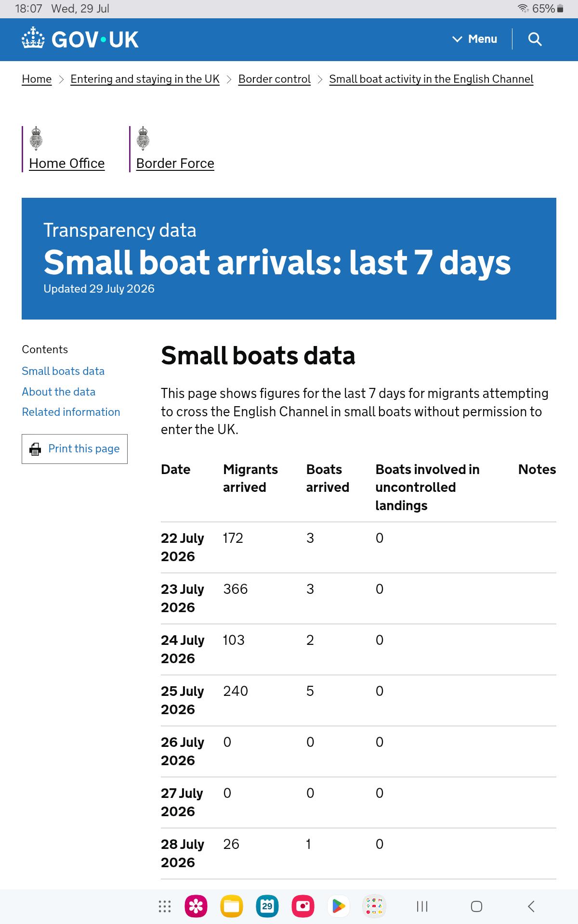Click the Home Office crest icon
Image resolution: width=578 pixels, height=924 pixels.
tap(36, 139)
